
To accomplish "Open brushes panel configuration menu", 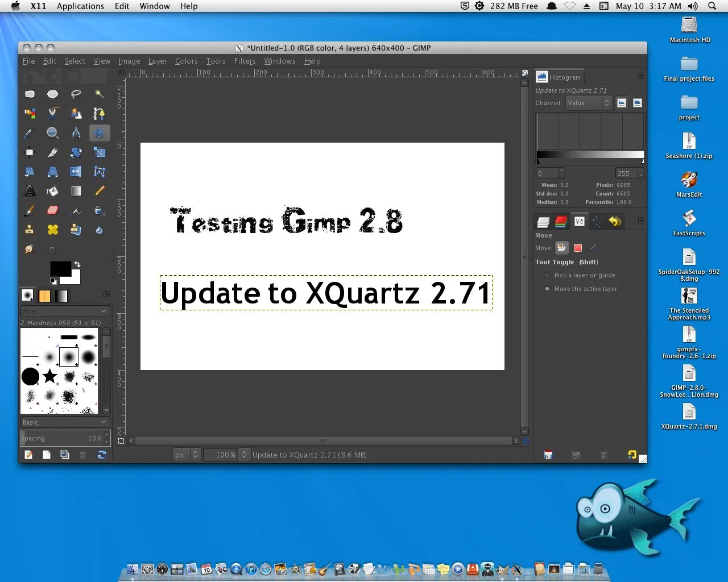I will (x=106, y=294).
